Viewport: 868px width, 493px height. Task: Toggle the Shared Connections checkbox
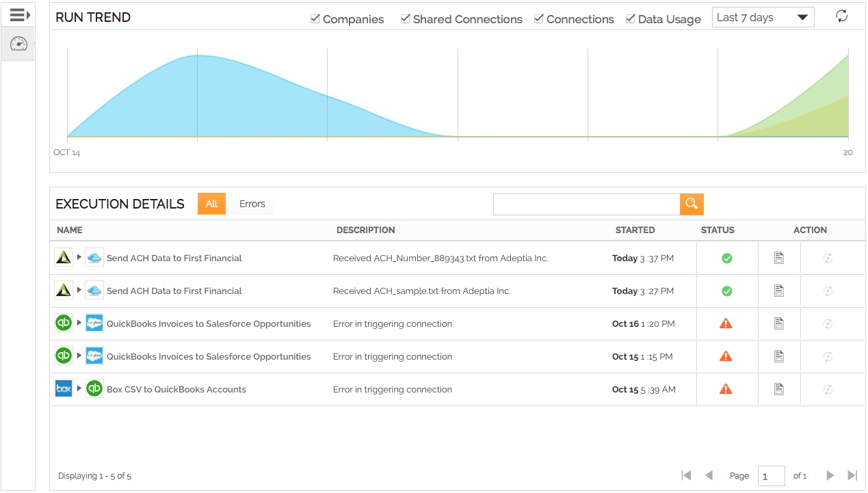(406, 18)
